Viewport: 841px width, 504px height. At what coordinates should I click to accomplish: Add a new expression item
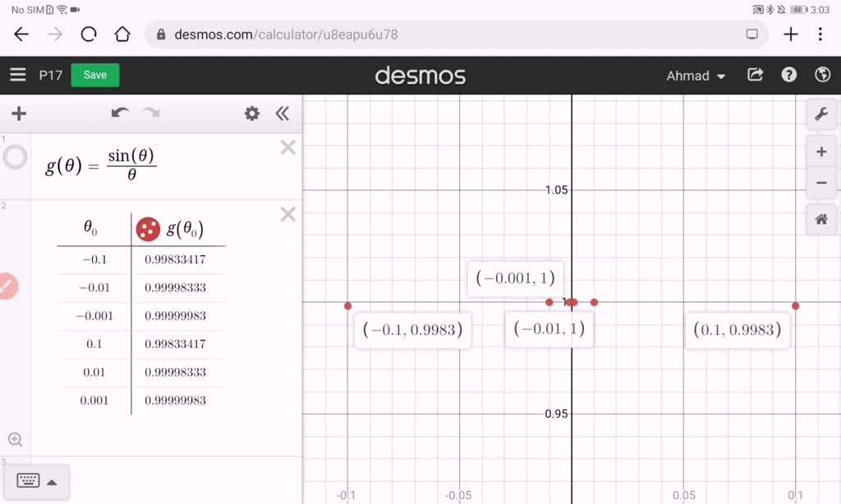point(19,113)
